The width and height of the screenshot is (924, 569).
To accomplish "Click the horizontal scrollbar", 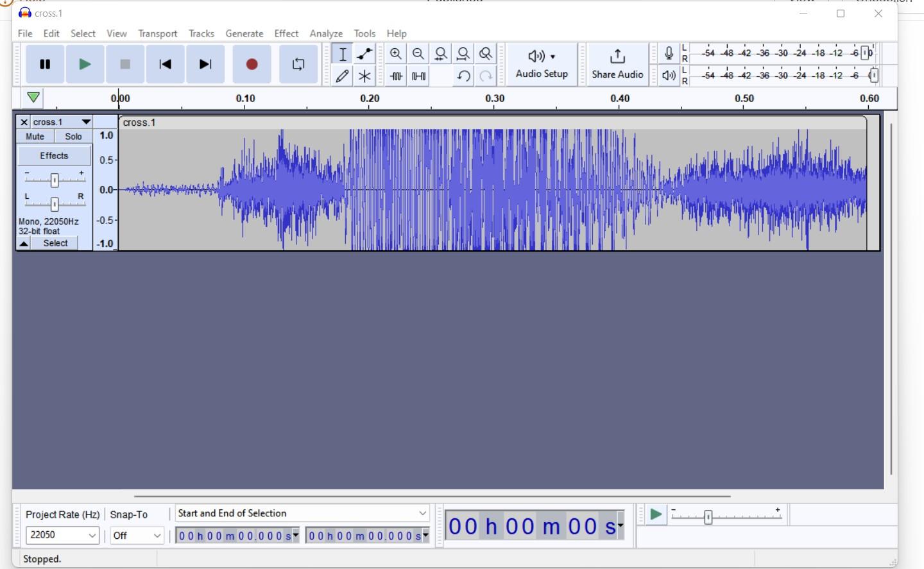I will click(x=432, y=496).
